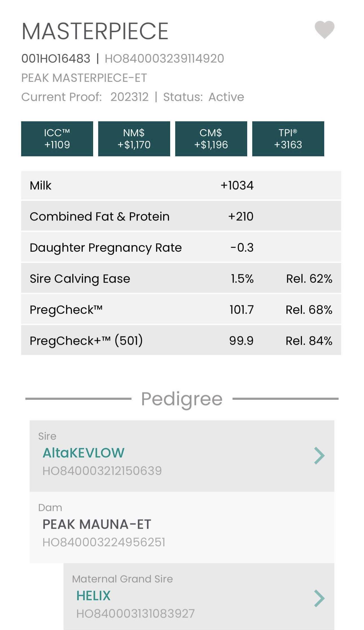Select the NM$ +$1,170 tile
The height and width of the screenshot is (630, 364).
134,139
